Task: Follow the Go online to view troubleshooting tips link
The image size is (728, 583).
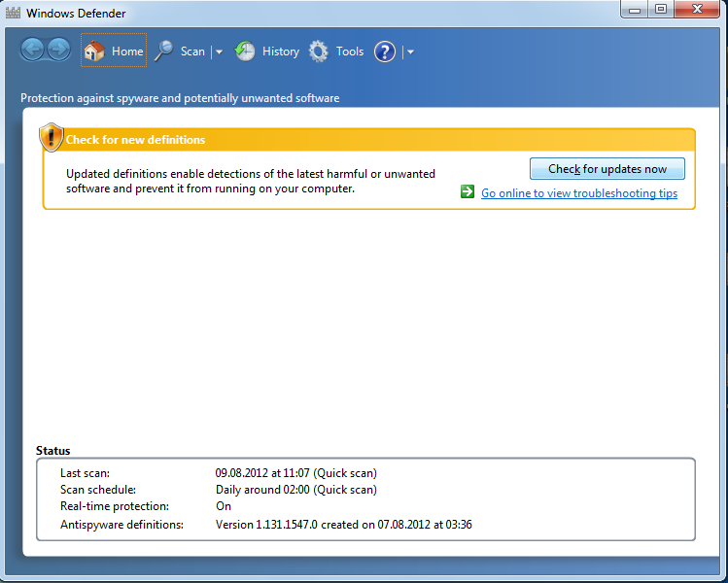Action: [x=579, y=193]
